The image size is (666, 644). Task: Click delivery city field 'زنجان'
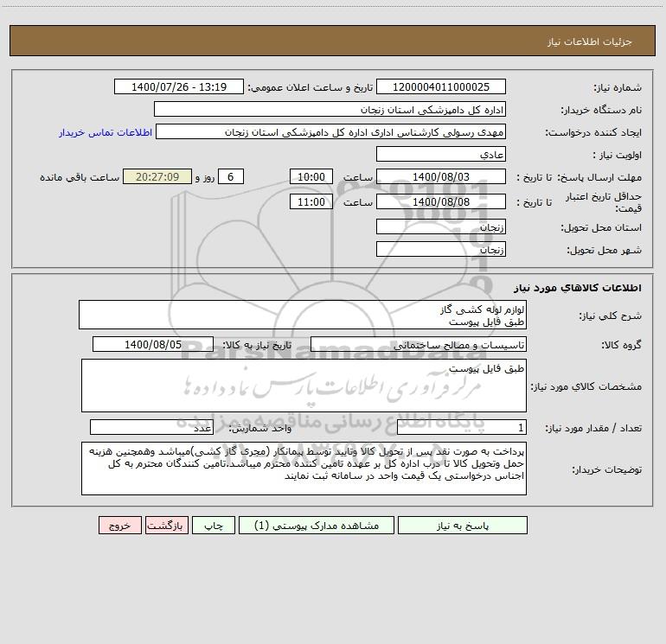coord(441,249)
